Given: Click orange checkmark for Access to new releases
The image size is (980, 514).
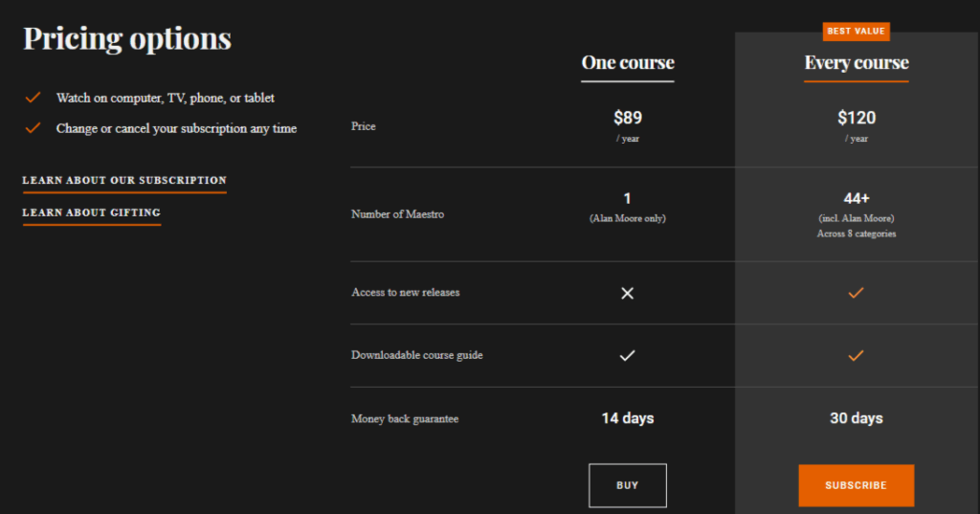Looking at the screenshot, I should tap(857, 293).
